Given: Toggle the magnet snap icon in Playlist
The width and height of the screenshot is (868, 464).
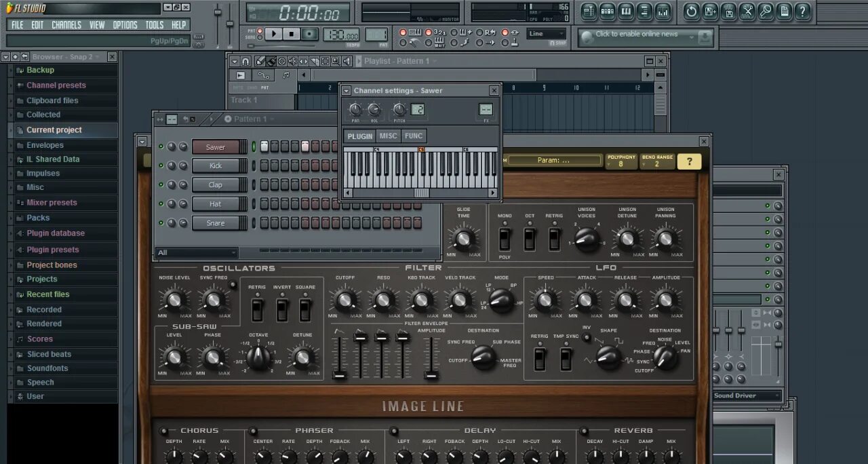Looking at the screenshot, I should pos(245,61).
